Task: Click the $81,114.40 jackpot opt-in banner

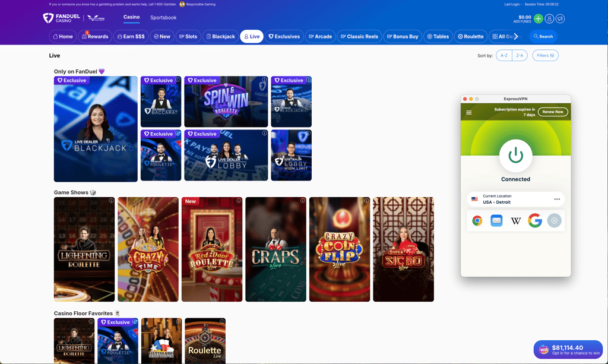Action: (x=568, y=350)
